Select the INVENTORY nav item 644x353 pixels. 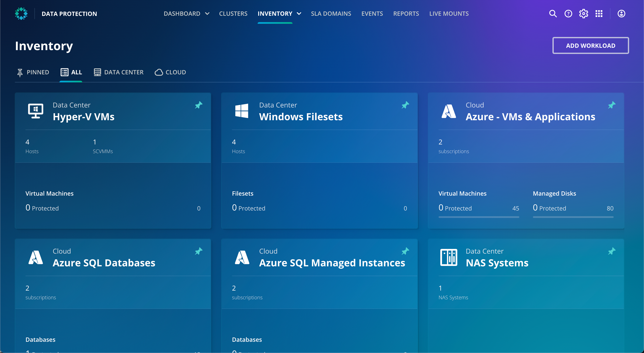[275, 14]
